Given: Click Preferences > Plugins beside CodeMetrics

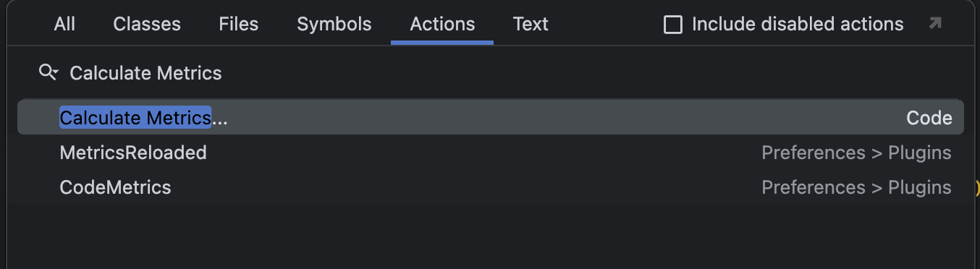Looking at the screenshot, I should 856,187.
